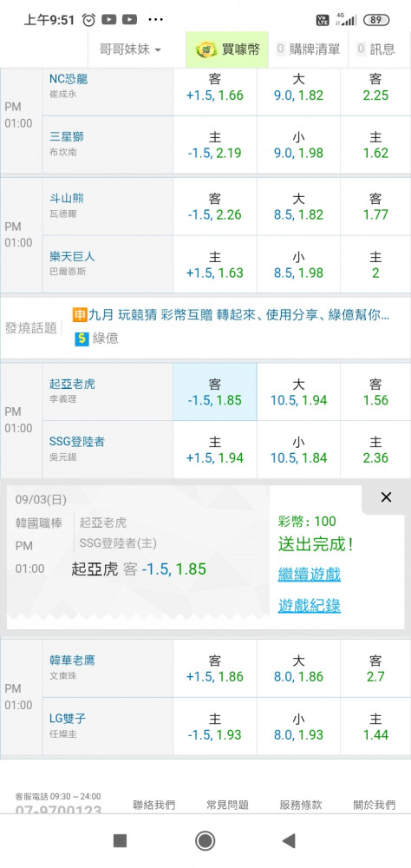The width and height of the screenshot is (411, 868).
Task: Tap the blue S icon beside 綠億
Action: [82, 339]
